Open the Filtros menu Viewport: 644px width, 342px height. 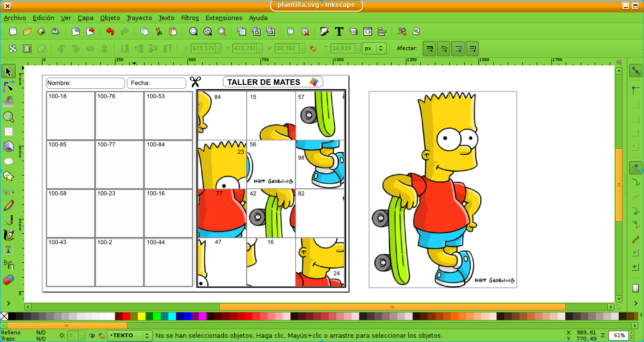point(190,18)
